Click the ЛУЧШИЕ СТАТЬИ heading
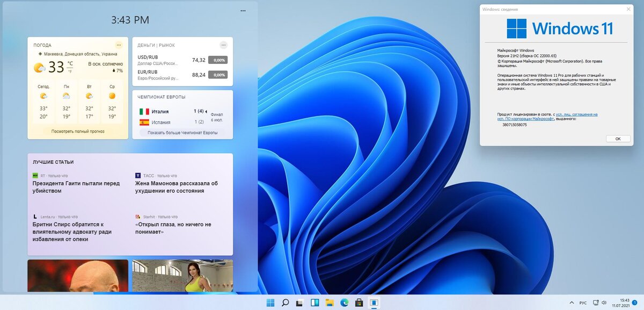The width and height of the screenshot is (644, 310). [x=53, y=162]
